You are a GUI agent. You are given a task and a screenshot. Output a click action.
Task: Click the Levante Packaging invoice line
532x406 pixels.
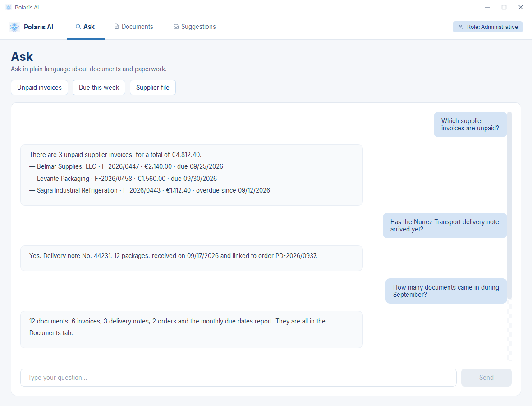pyautogui.click(x=123, y=179)
